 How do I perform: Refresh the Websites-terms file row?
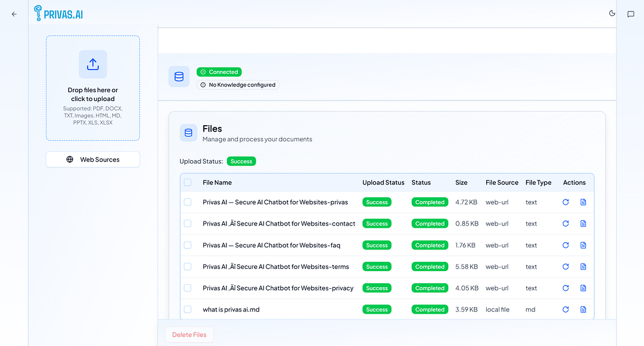(566, 266)
